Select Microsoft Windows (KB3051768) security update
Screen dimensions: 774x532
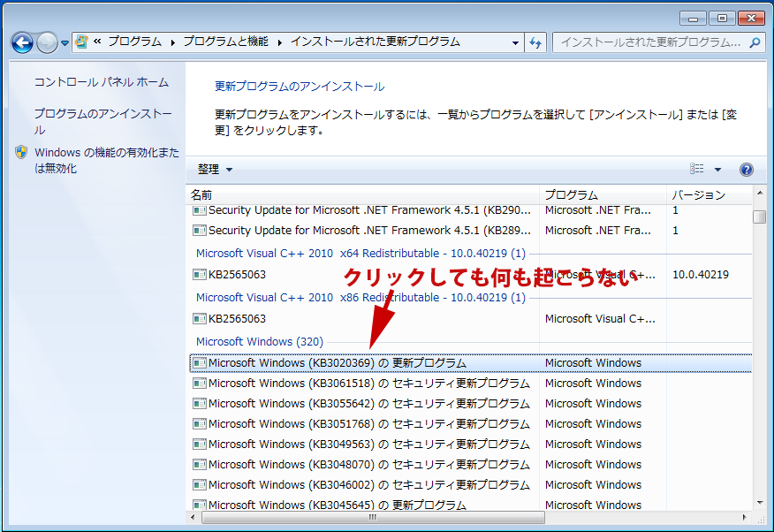[x=471, y=423]
